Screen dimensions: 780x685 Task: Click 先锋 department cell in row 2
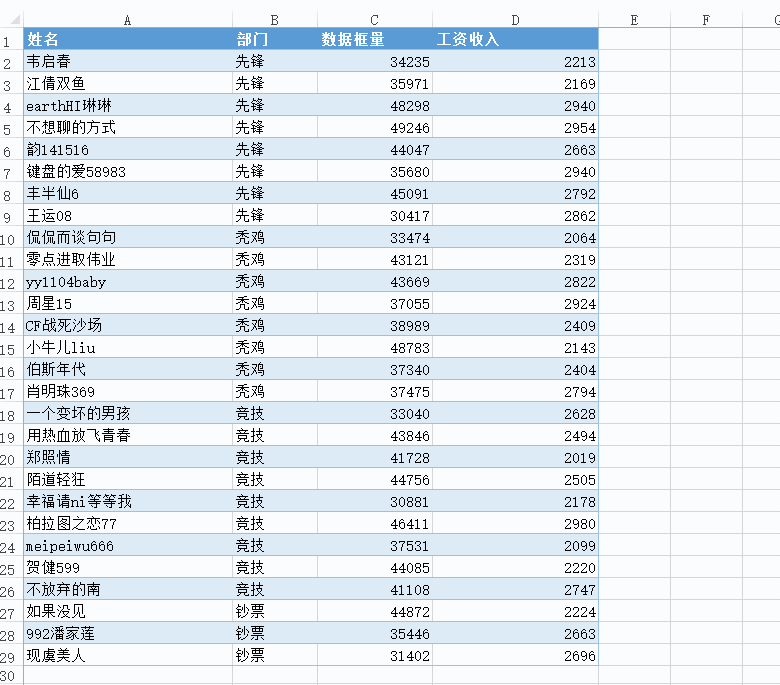(x=275, y=61)
